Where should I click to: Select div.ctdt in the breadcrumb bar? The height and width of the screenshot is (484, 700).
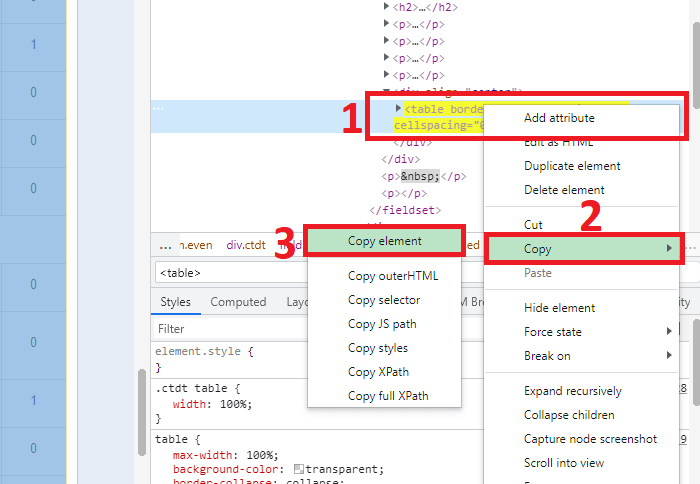pos(246,245)
